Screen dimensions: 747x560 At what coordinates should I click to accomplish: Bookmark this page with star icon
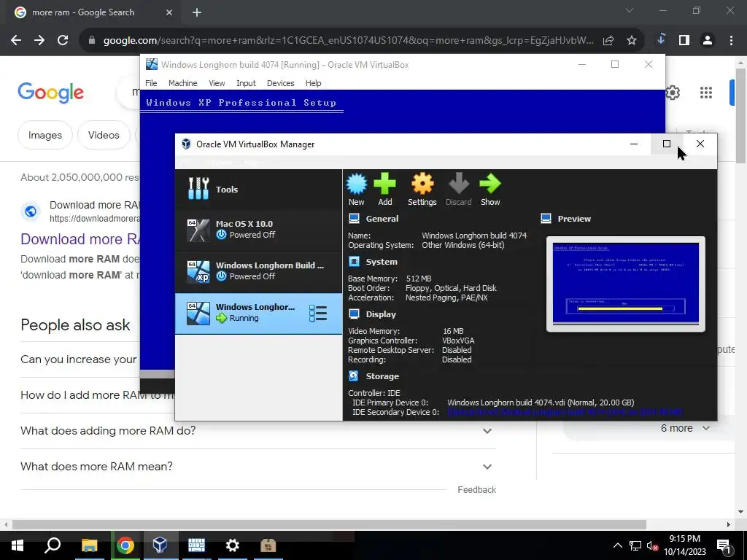point(632,41)
